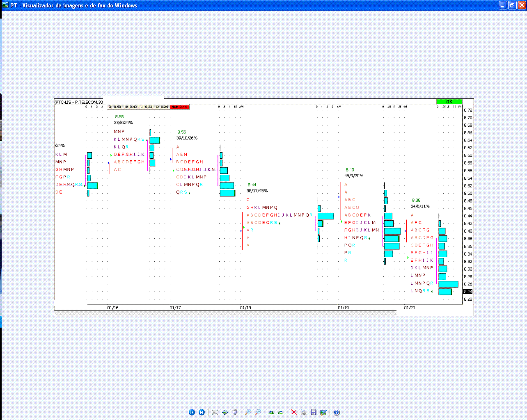Click the E F G I J K L M profile row

pos(360,223)
